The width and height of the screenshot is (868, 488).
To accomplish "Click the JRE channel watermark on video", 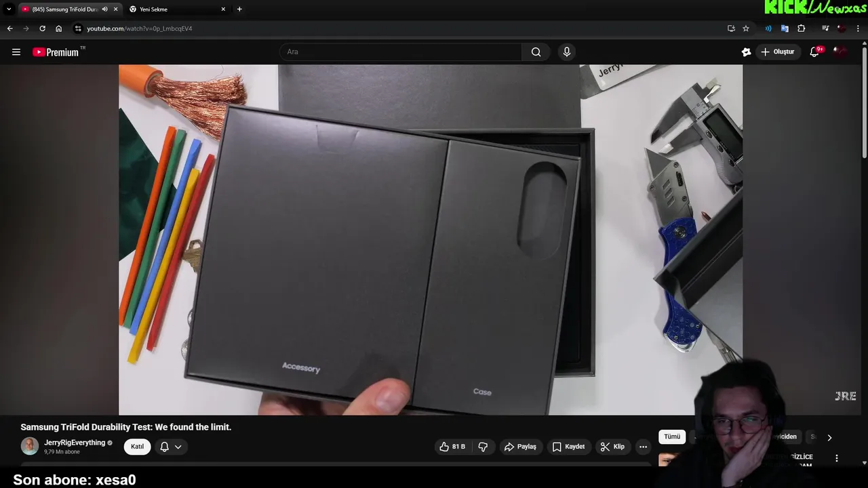I will coord(845,396).
